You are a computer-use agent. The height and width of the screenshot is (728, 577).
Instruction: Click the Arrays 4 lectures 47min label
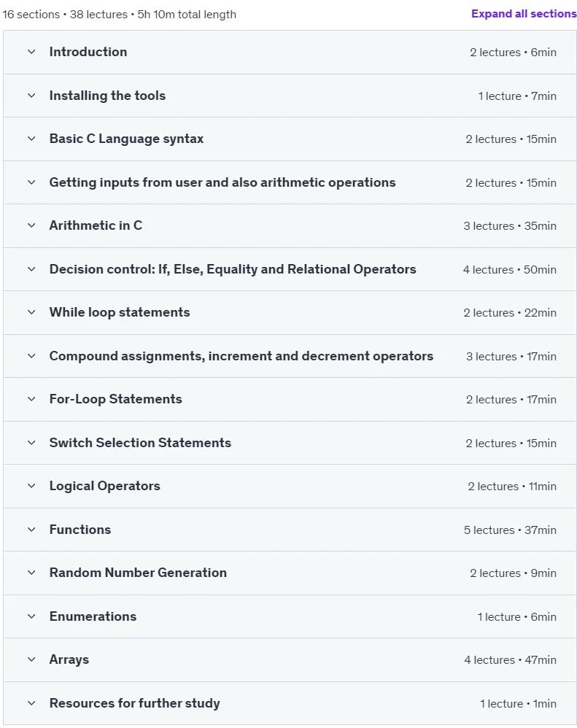(510, 659)
